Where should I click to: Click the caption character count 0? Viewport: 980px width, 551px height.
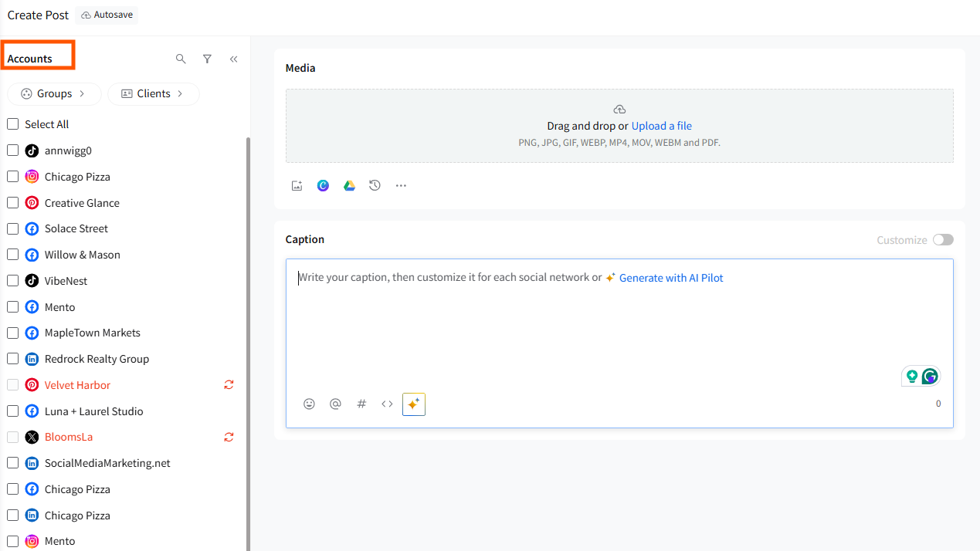pos(938,404)
